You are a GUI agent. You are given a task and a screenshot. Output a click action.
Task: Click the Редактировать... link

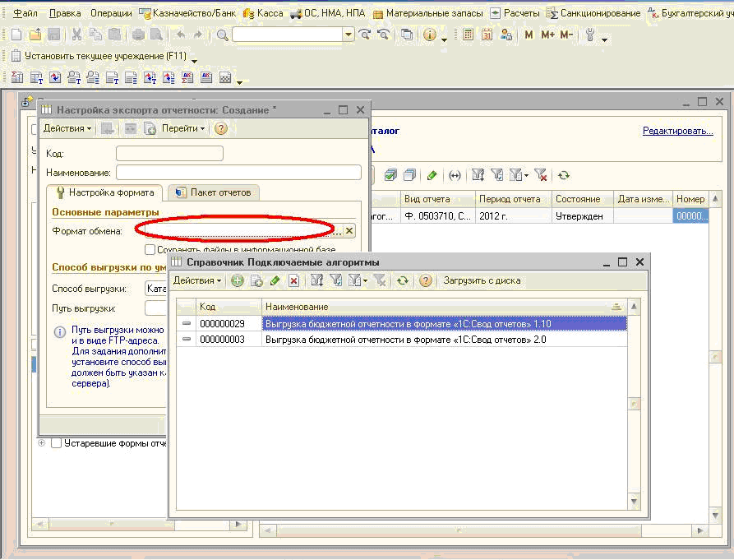(677, 131)
